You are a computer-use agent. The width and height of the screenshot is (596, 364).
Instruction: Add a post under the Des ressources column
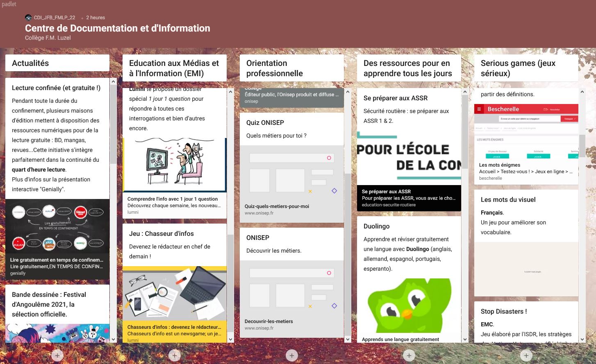pyautogui.click(x=409, y=355)
